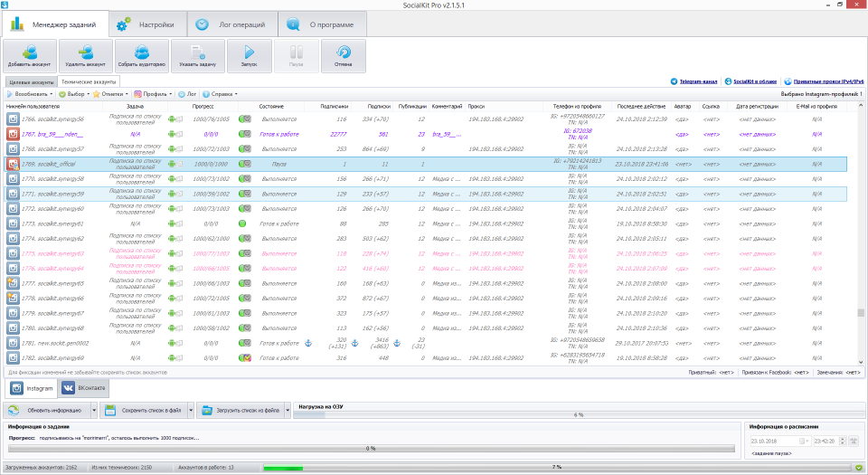This screenshot has height=475, width=868.
Task: Open the Профиль dropdown menu
Action: pyautogui.click(x=153, y=94)
